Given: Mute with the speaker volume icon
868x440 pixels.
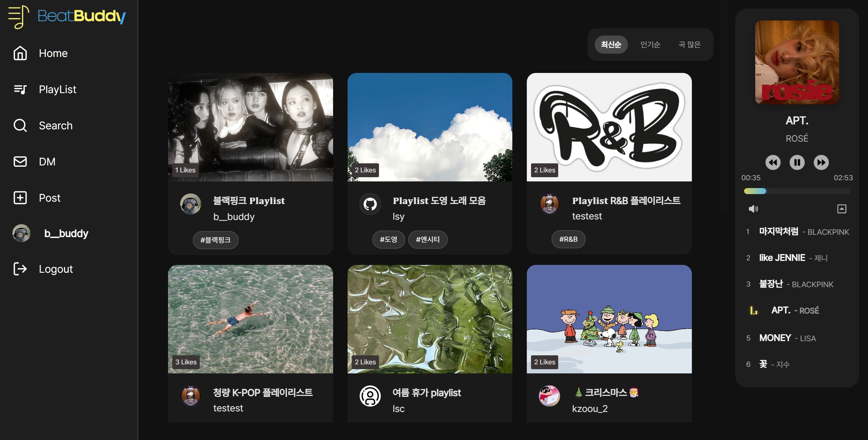Looking at the screenshot, I should [x=753, y=209].
